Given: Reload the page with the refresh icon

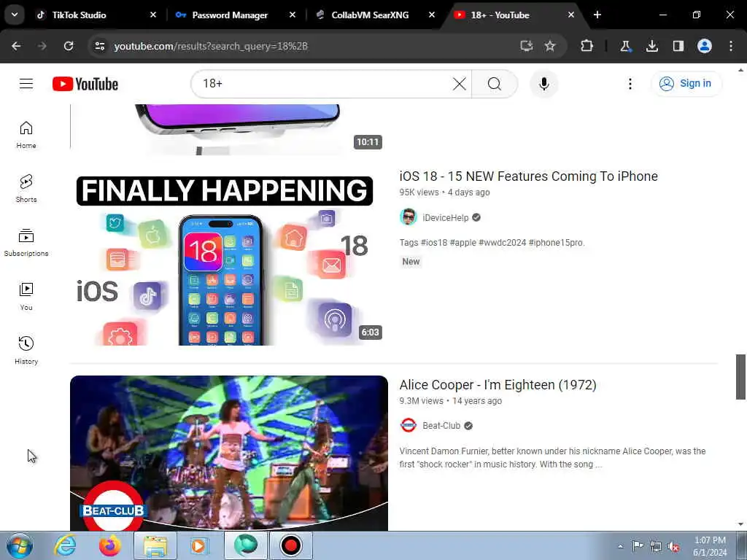Looking at the screenshot, I should click(69, 46).
